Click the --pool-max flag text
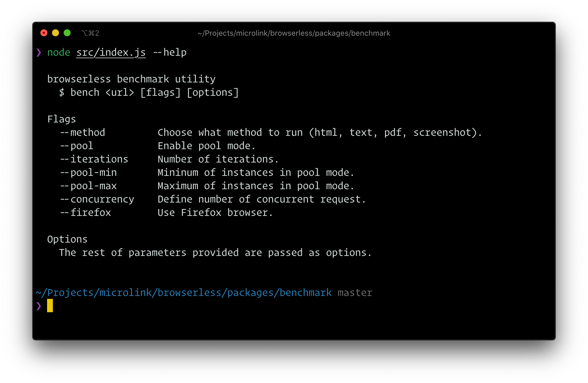The image size is (588, 383). [88, 186]
